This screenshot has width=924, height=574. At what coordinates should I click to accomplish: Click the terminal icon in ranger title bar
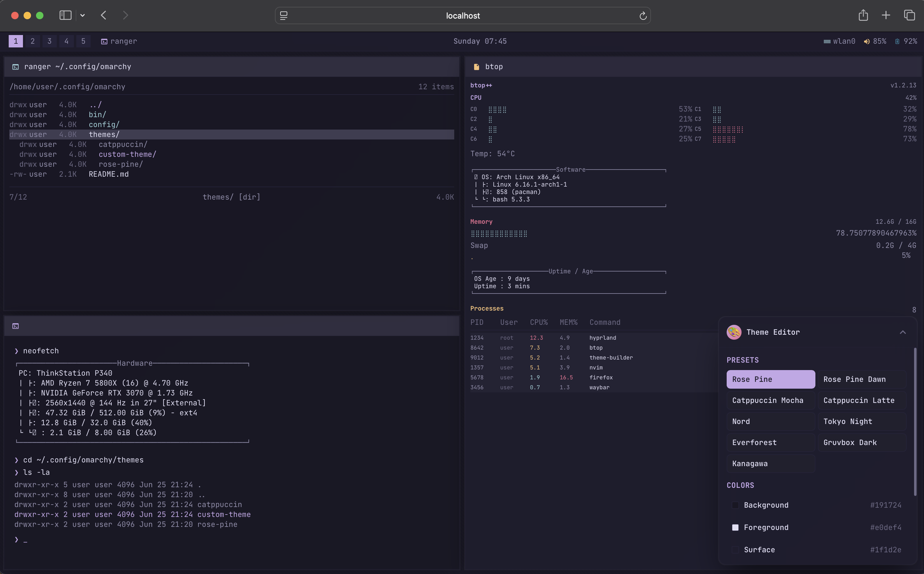pyautogui.click(x=16, y=67)
